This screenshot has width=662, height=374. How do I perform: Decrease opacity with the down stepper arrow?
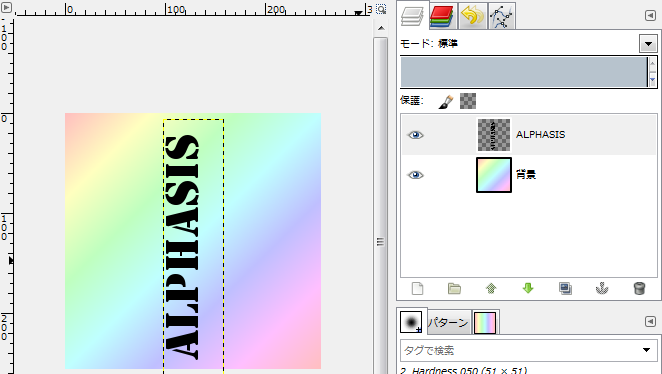(x=653, y=80)
